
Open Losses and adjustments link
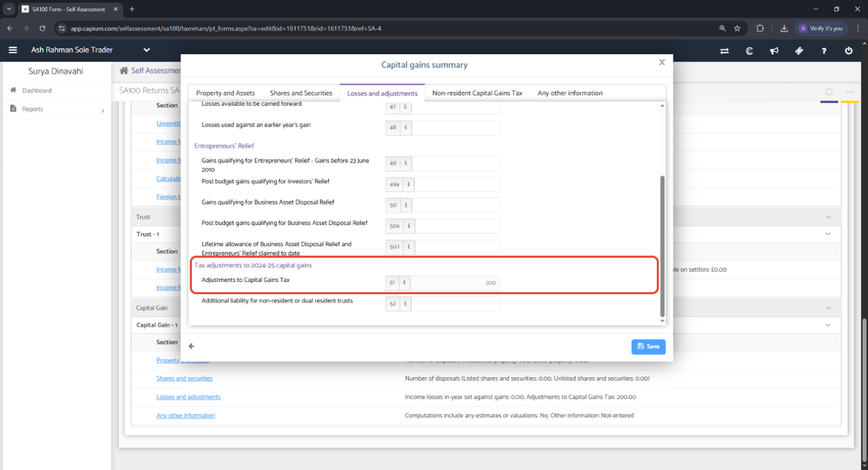(188, 397)
